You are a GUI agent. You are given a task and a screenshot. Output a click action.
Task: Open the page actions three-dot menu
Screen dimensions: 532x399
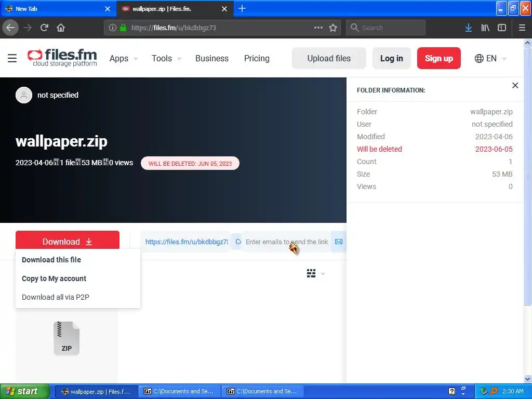318,28
